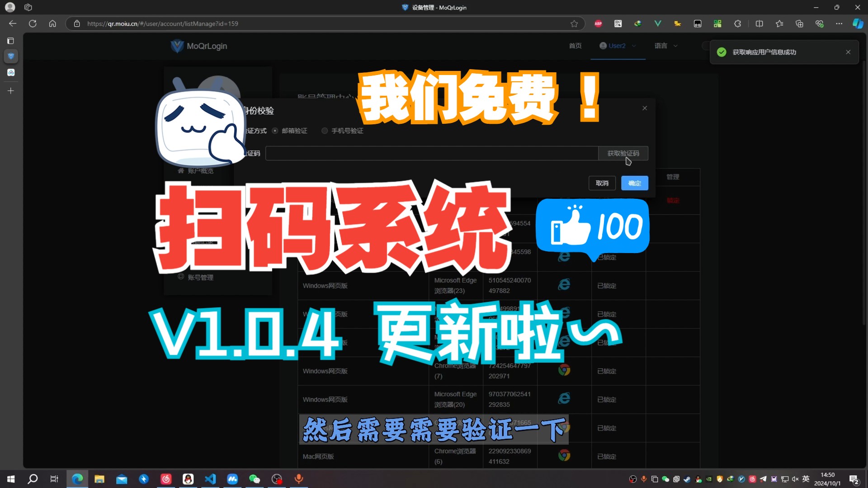Close the 身份校验 dialog
Screen dimensions: 868x488
point(645,108)
